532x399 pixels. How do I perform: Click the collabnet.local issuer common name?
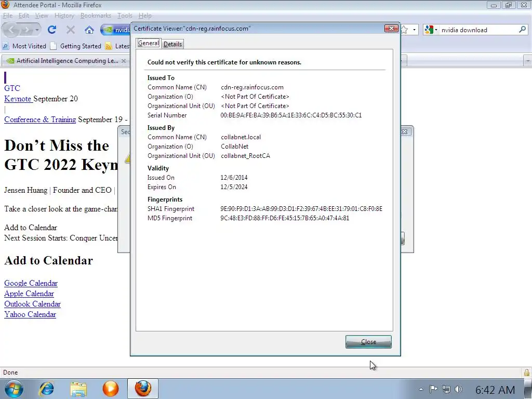click(241, 137)
